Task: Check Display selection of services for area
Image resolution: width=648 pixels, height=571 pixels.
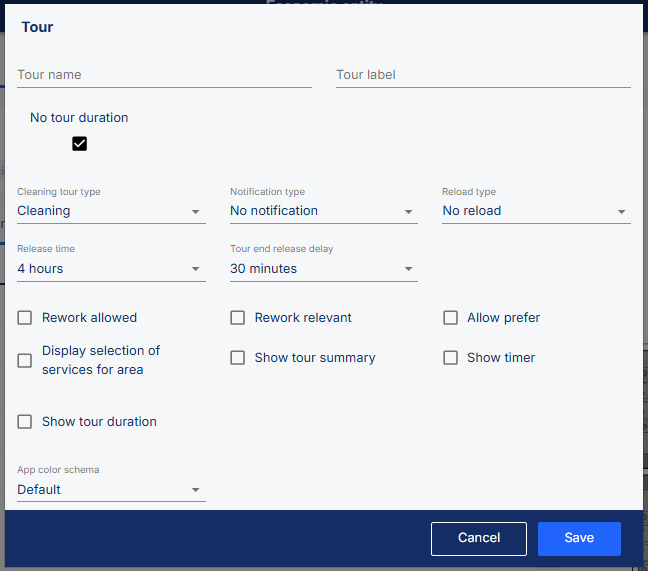Action: point(25,360)
